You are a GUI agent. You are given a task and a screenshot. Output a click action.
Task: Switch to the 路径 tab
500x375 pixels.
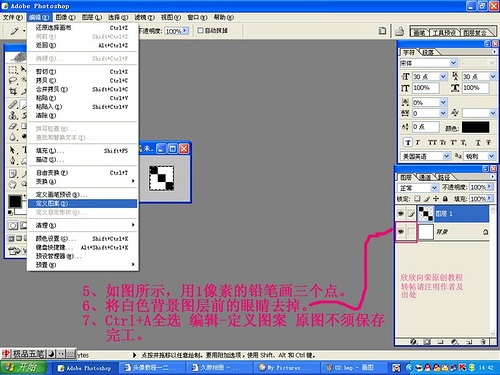(x=444, y=177)
